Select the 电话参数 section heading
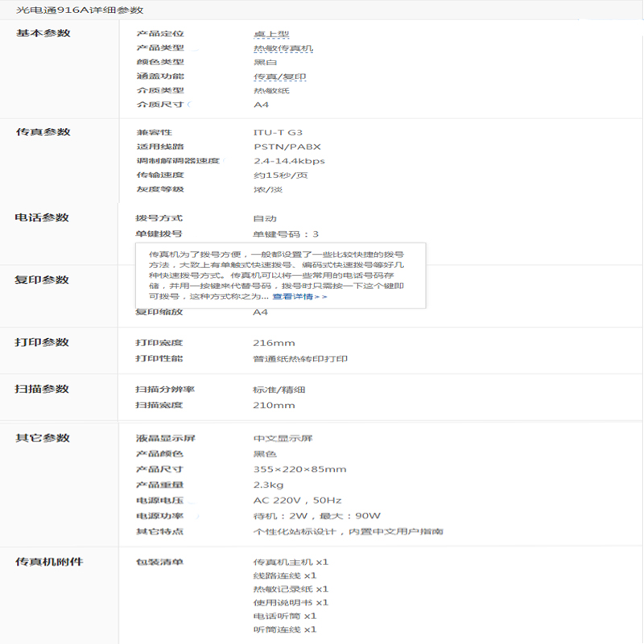The height and width of the screenshot is (644, 644). point(42,217)
